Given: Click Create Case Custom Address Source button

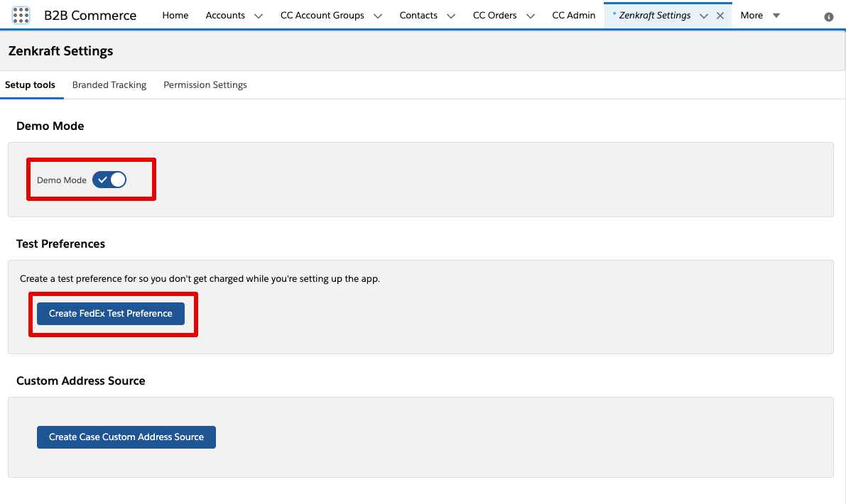Looking at the screenshot, I should point(126,437).
